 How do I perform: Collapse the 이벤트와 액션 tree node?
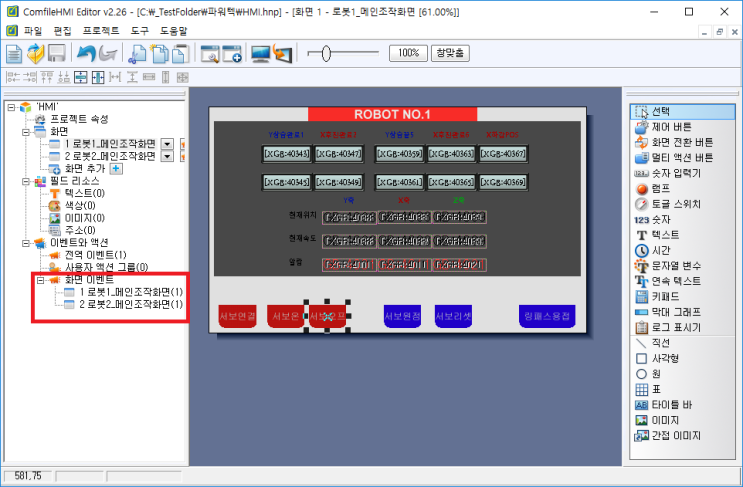pos(26,243)
